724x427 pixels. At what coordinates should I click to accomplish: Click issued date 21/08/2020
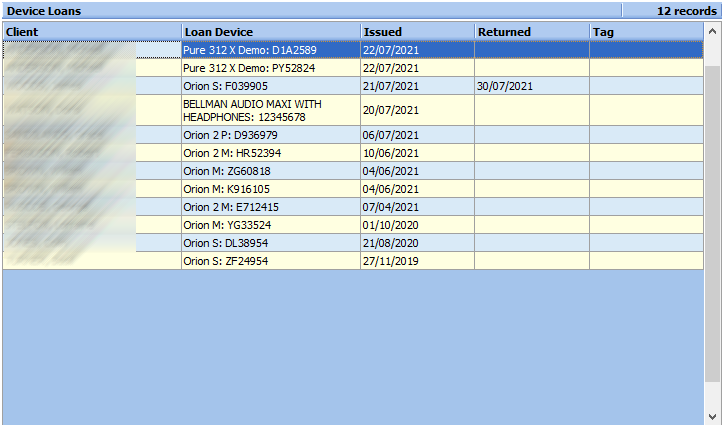pos(391,243)
